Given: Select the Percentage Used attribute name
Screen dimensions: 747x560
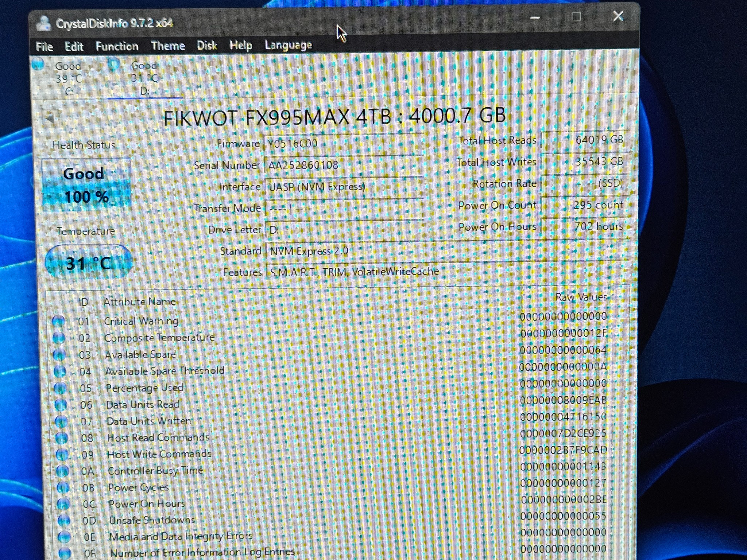Looking at the screenshot, I should (144, 388).
